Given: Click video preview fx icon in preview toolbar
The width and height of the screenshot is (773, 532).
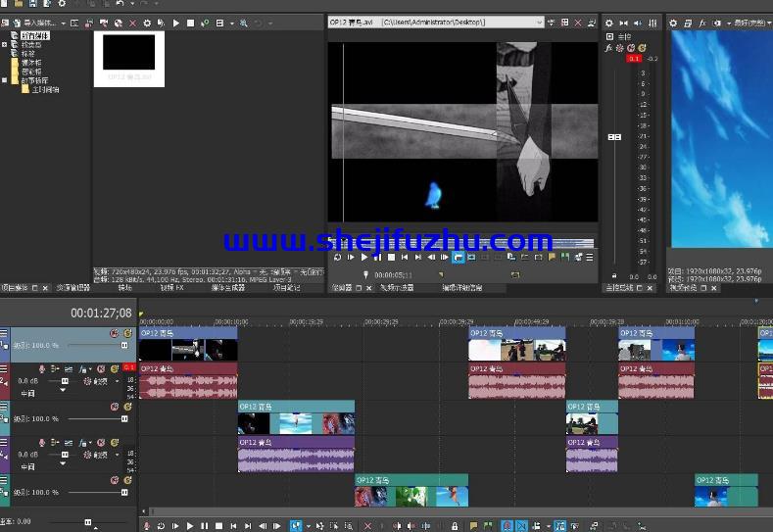Looking at the screenshot, I should (x=702, y=23).
